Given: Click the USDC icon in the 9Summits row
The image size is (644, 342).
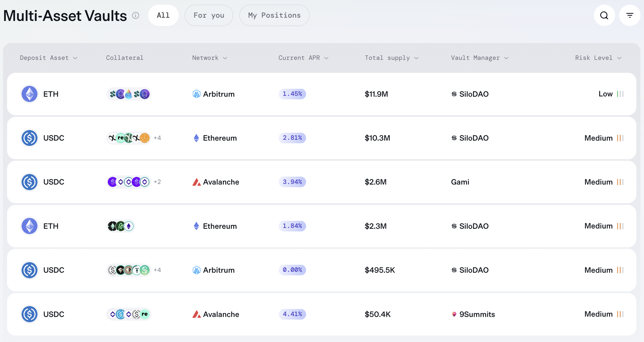Looking at the screenshot, I should (30, 314).
